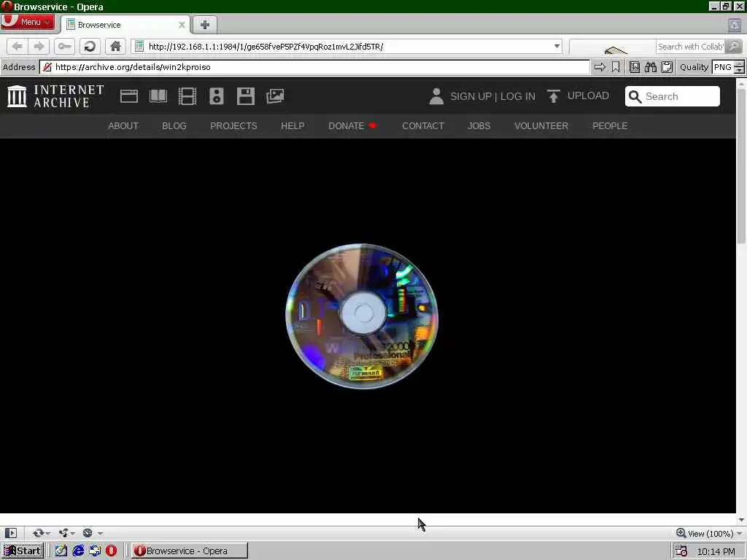
Task: Open the DONATE menu item
Action: tap(352, 126)
